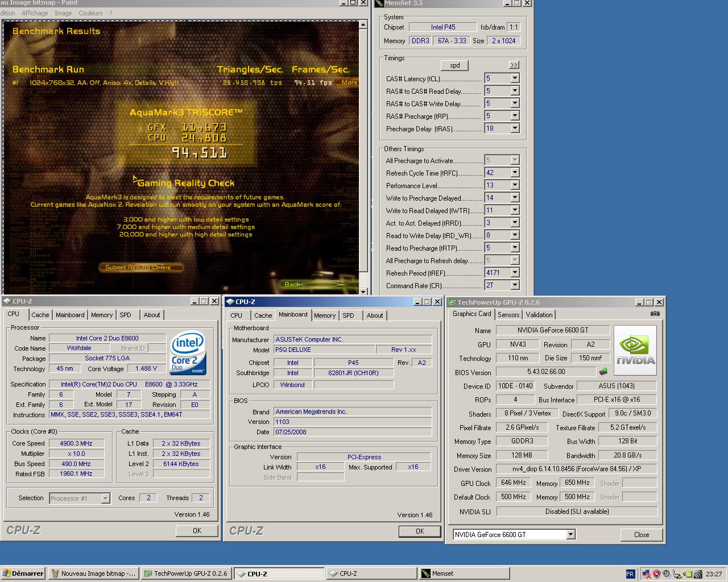Screen dimensions: 728x582
Task: Open the Refresh Period (tREF) dropdown
Action: tap(515, 273)
